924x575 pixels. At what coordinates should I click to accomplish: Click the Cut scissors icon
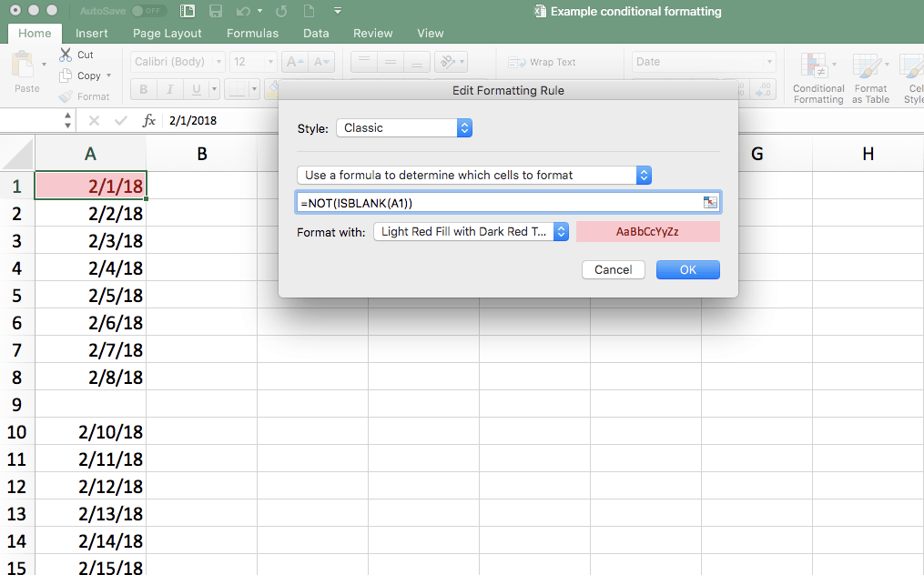click(66, 55)
